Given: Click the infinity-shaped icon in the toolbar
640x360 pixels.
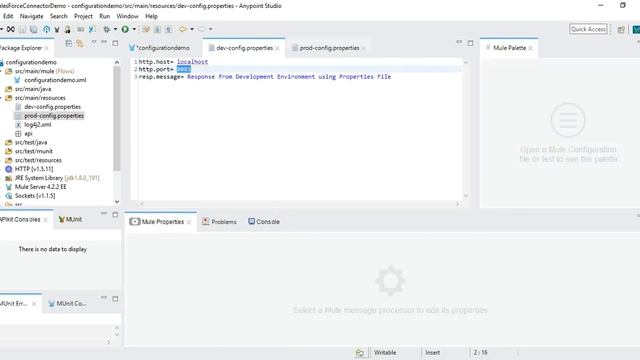Looking at the screenshot, I should (x=11, y=29).
